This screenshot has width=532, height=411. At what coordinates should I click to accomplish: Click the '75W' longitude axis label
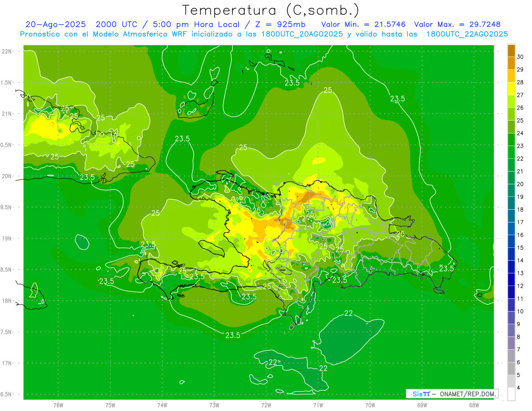tap(110, 405)
